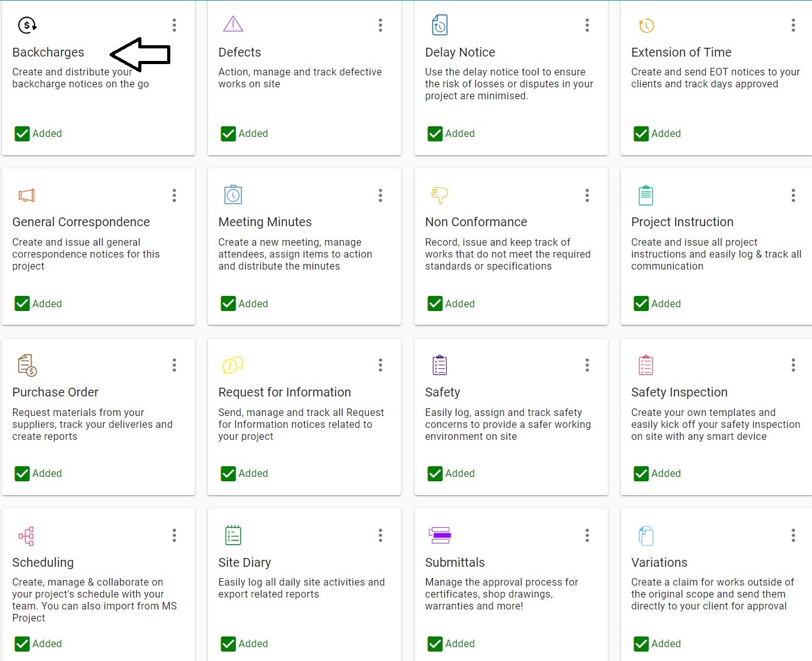Click the Scheduling hierarchy icon
Screen dimensions: 812x661
[26, 536]
